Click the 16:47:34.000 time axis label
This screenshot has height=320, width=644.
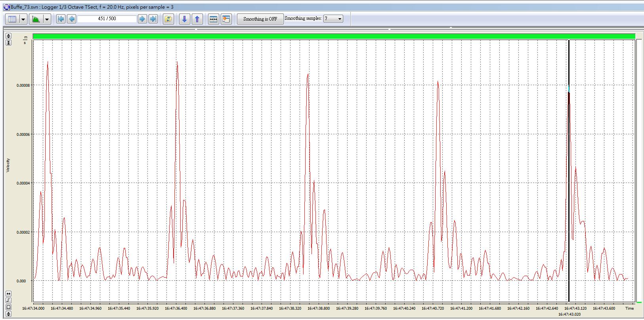pos(33,309)
